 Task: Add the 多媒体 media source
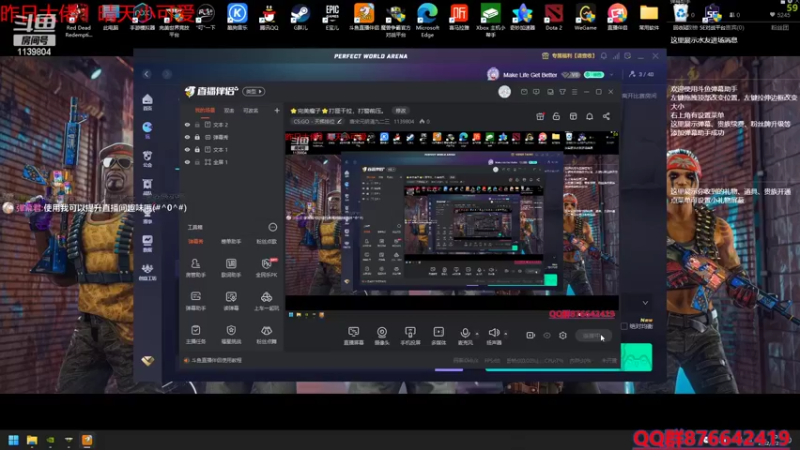click(439, 336)
